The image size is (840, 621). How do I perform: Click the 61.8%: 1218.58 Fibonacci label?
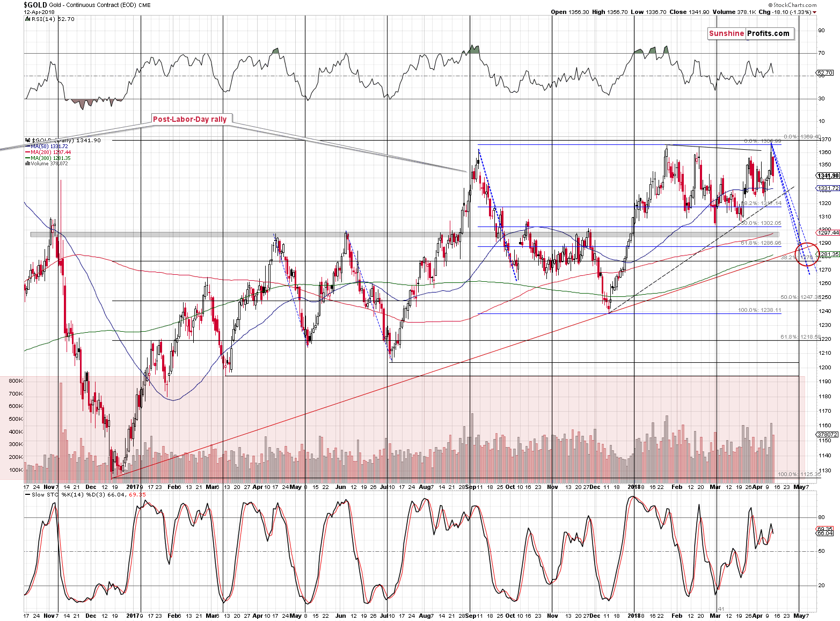pos(800,337)
